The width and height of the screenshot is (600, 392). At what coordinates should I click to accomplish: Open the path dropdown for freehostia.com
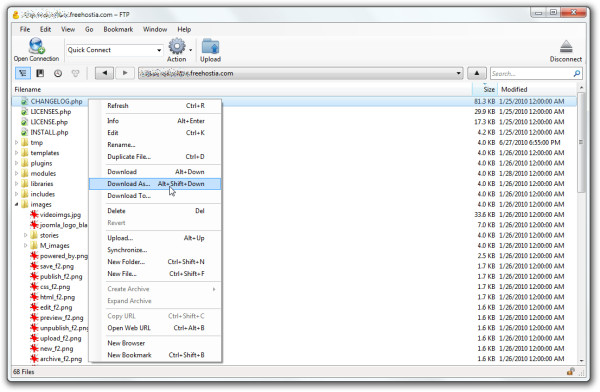(x=458, y=73)
